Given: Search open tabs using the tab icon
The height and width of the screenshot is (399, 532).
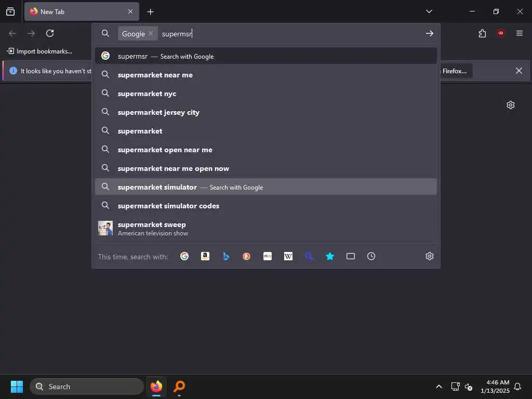Looking at the screenshot, I should pyautogui.click(x=351, y=256).
